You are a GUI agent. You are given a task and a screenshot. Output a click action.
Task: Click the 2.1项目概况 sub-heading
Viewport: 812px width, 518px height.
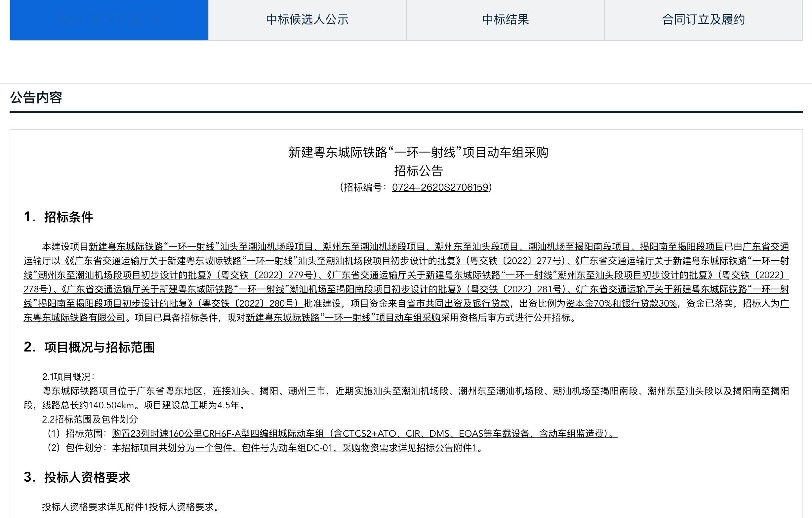(68, 377)
